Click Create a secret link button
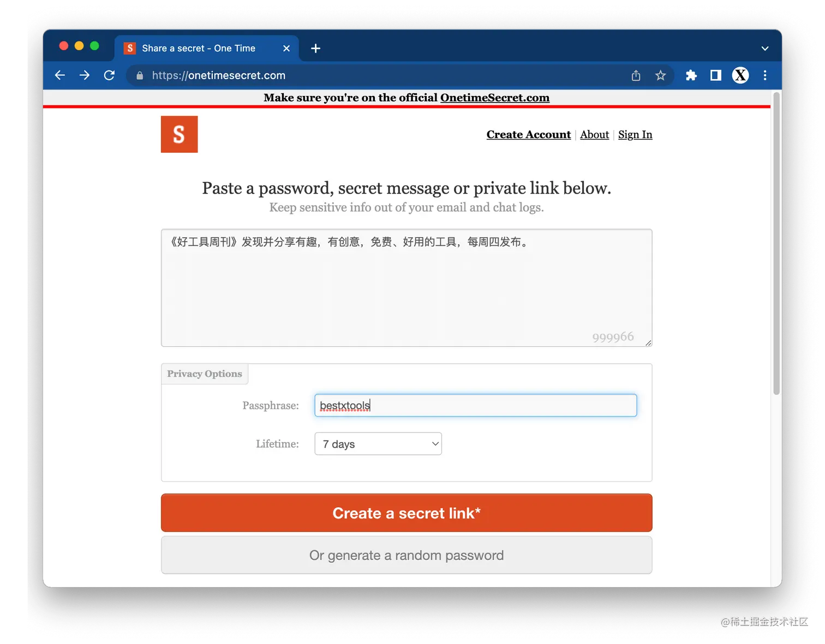The height and width of the screenshot is (644, 825). pyautogui.click(x=406, y=513)
